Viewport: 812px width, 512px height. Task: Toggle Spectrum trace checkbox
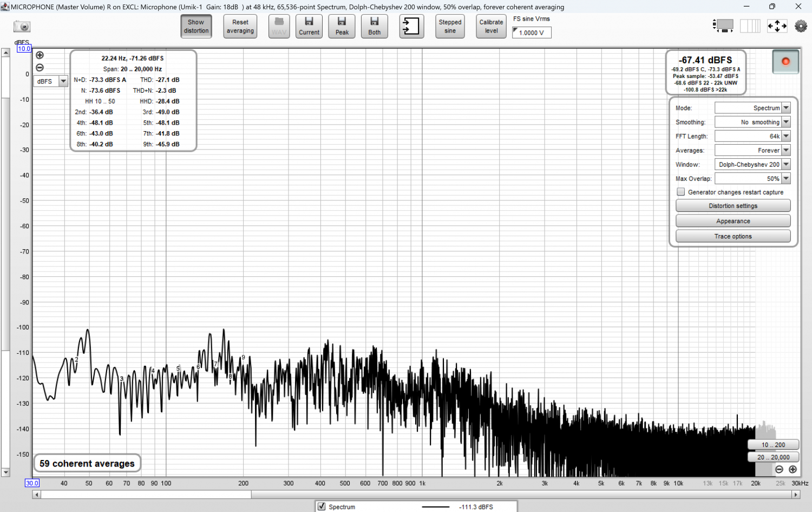(x=322, y=507)
